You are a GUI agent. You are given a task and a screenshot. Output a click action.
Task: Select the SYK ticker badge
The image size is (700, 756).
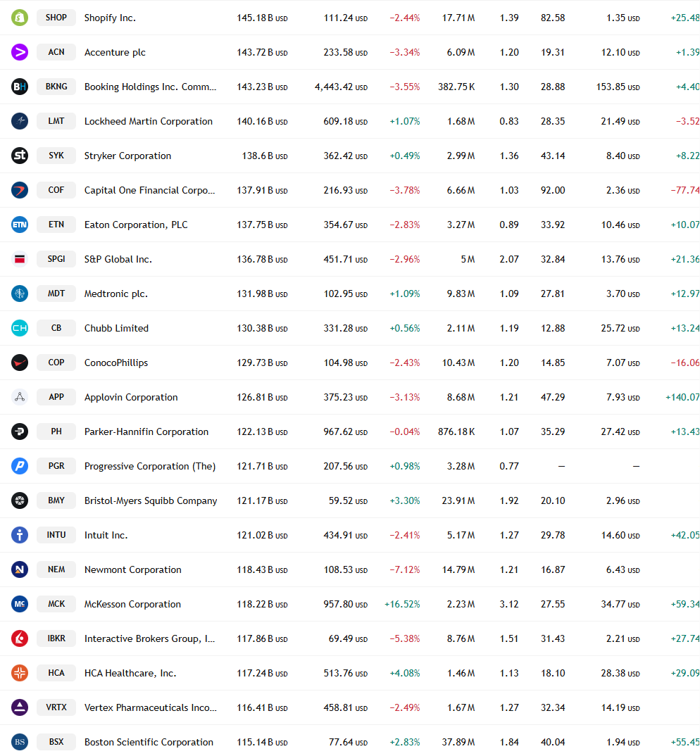coord(56,156)
